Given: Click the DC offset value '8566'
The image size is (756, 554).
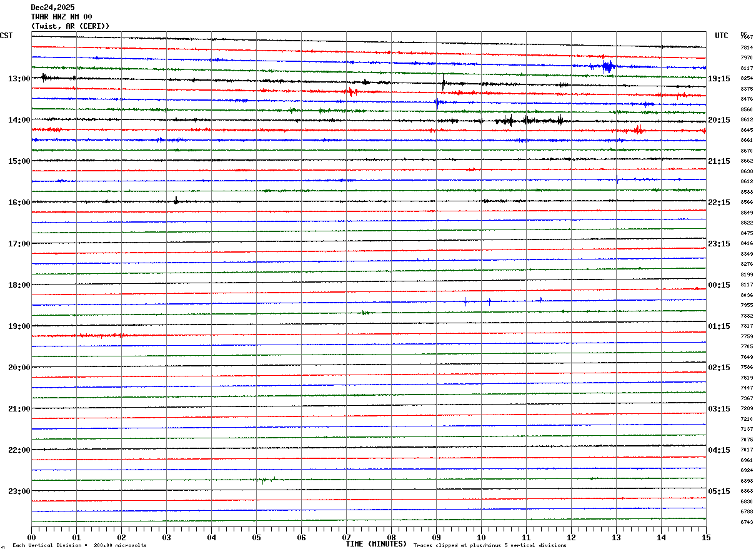Looking at the screenshot, I should tap(747, 203).
